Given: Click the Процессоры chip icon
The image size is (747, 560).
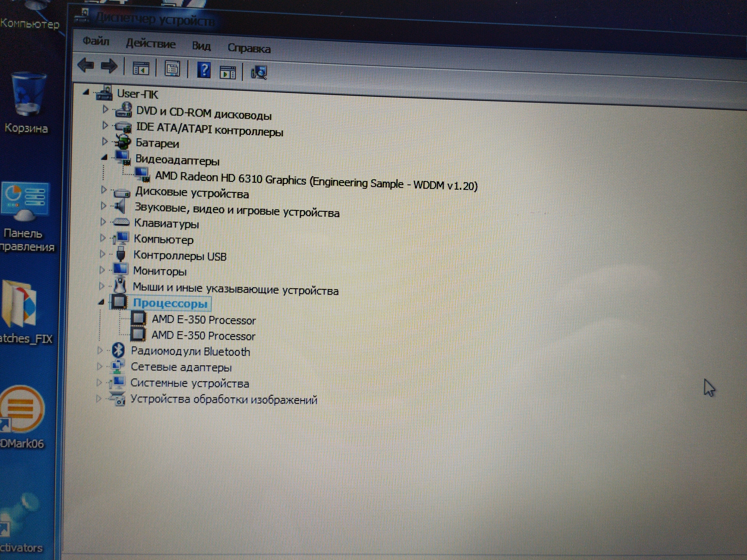Looking at the screenshot, I should pyautogui.click(x=119, y=302).
